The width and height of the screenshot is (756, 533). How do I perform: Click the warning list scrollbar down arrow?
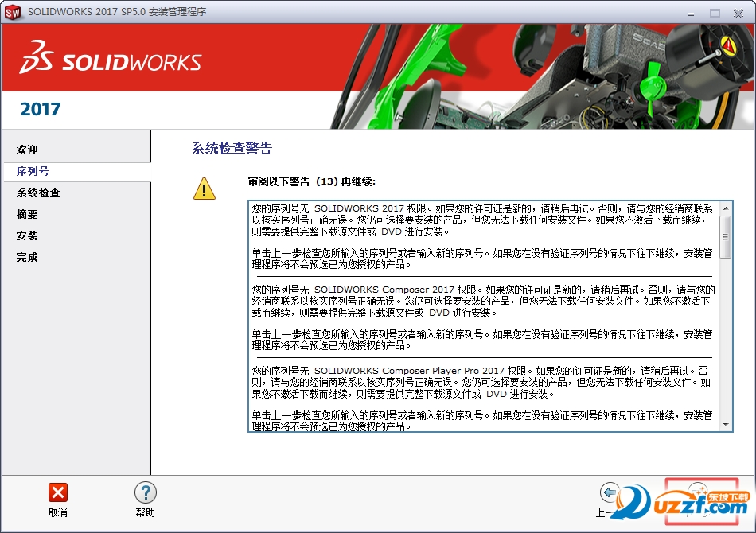(x=725, y=425)
